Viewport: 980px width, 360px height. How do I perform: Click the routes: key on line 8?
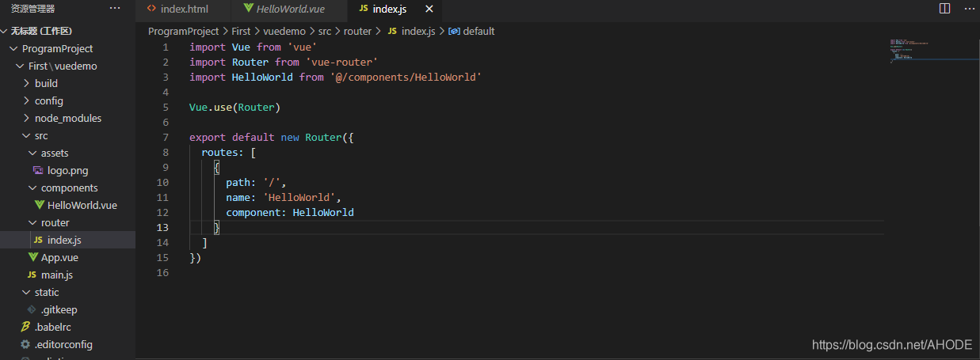click(x=223, y=152)
